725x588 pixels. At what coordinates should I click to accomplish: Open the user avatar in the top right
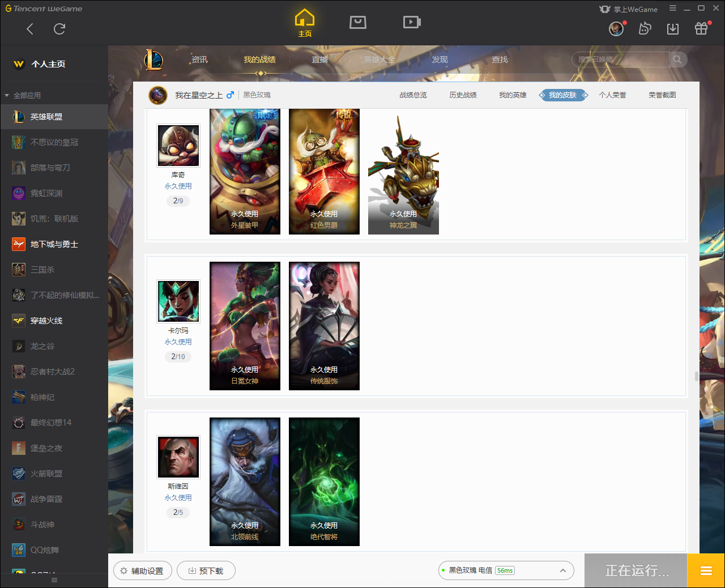616,28
